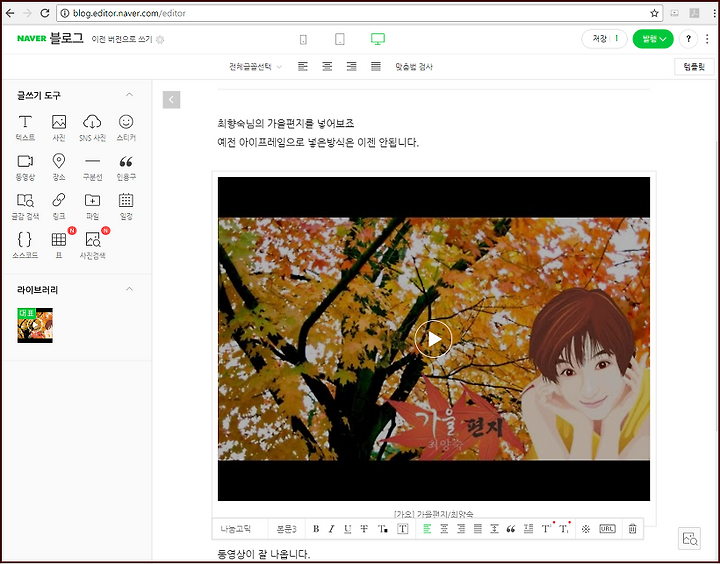Align paragraph right in floating toolbar
720x564 pixels.
click(461, 529)
